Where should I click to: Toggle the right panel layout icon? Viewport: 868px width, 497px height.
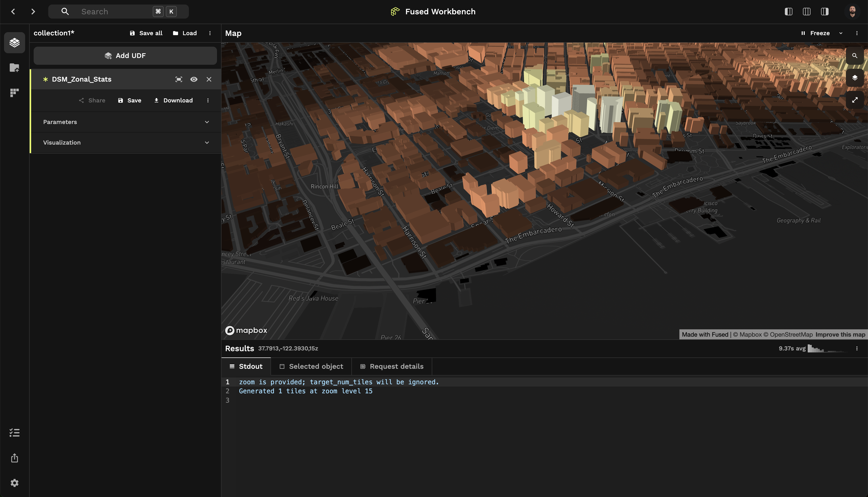point(825,12)
